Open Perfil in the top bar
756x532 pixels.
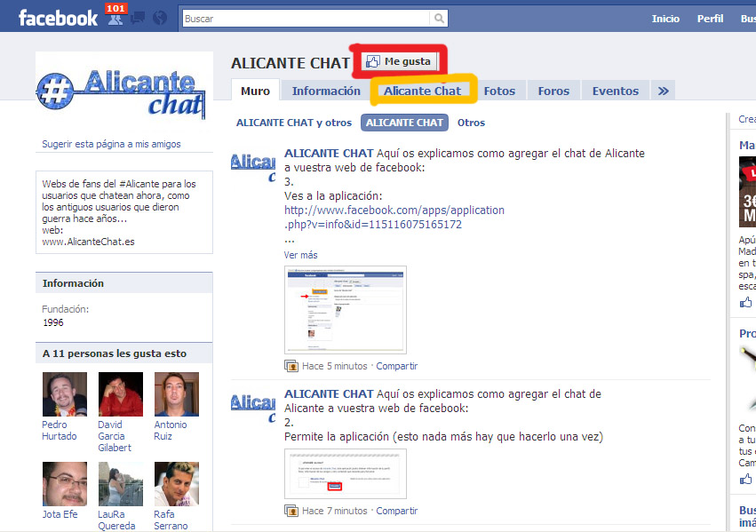[710, 19]
